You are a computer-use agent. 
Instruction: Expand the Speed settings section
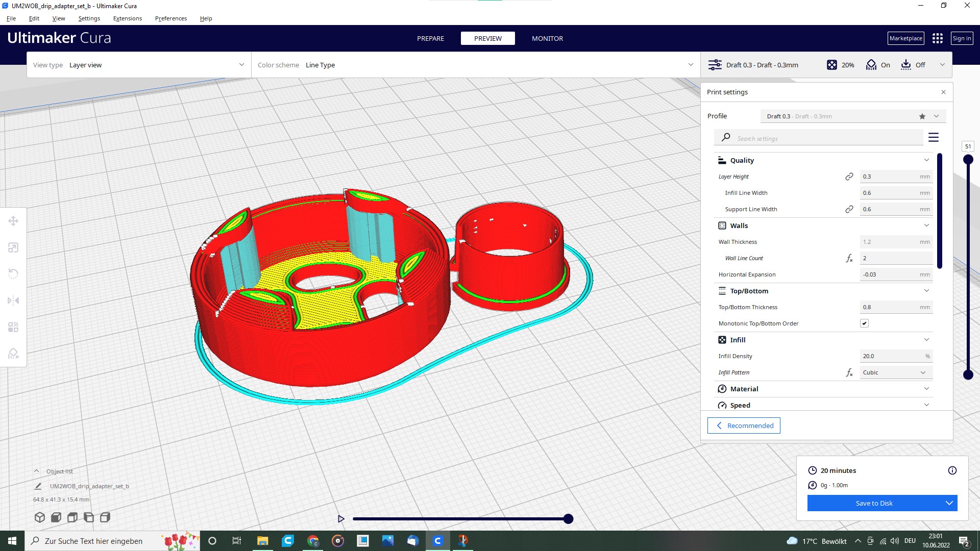coord(926,405)
